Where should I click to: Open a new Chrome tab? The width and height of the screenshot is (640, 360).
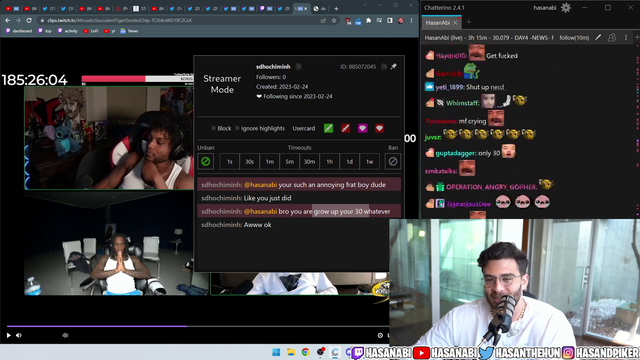(x=336, y=9)
